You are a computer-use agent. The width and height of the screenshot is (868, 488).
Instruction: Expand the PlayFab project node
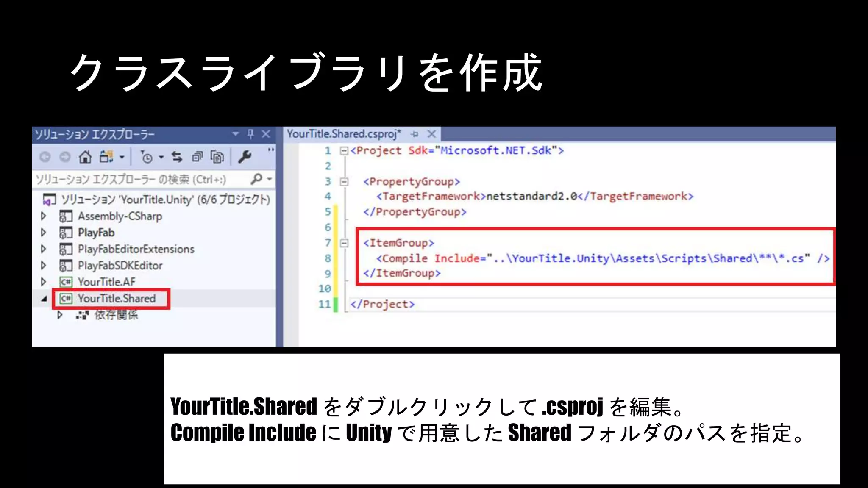43,233
